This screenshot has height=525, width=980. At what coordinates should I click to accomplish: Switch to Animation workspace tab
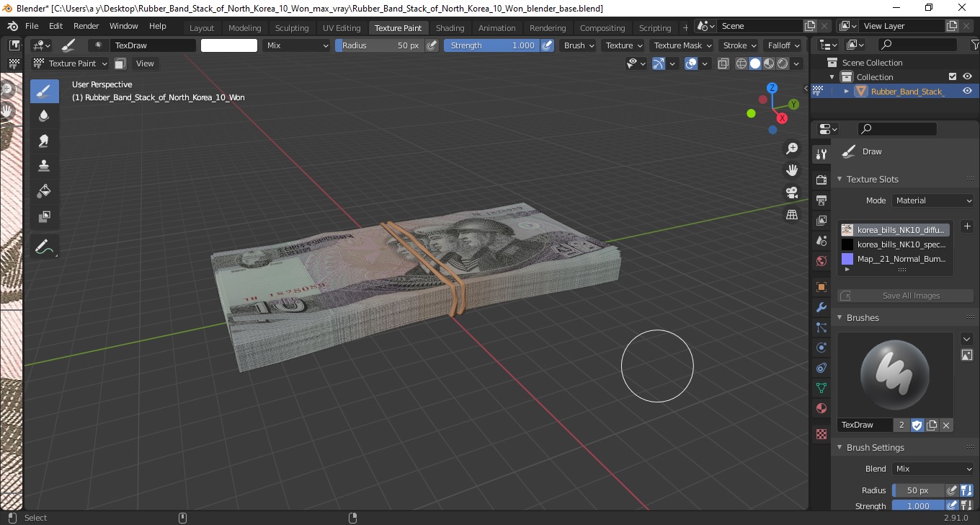pos(497,28)
